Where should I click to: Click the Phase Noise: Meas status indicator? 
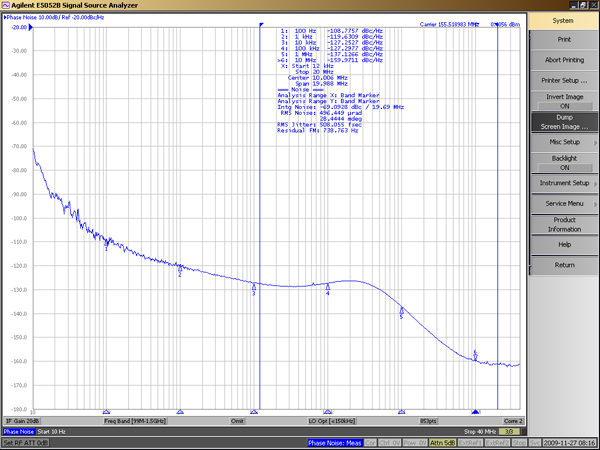334,442
